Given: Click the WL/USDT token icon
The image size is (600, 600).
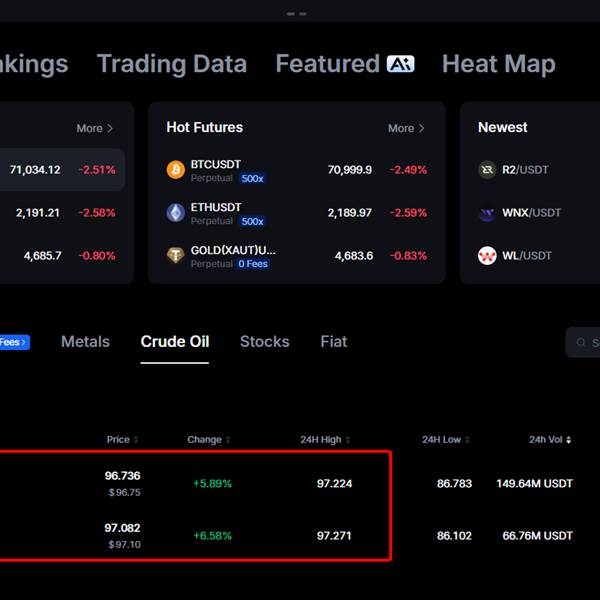Looking at the screenshot, I should tap(487, 256).
